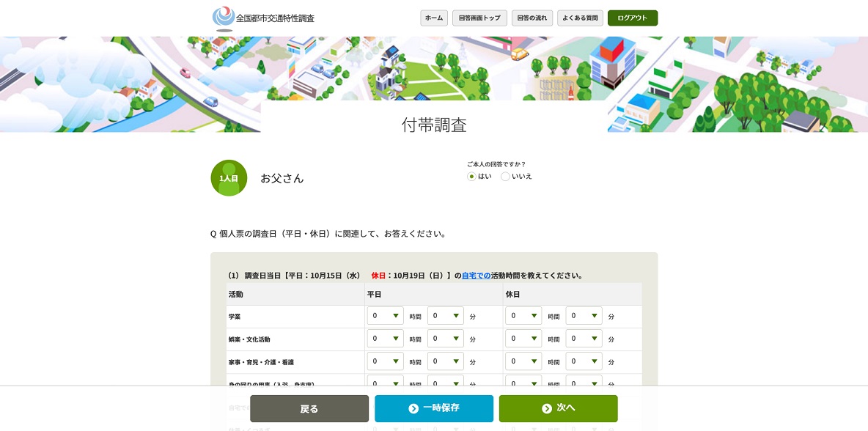The image size is (868, 431).
Task: Follow the blue 自宅での link
Action: pyautogui.click(x=476, y=276)
